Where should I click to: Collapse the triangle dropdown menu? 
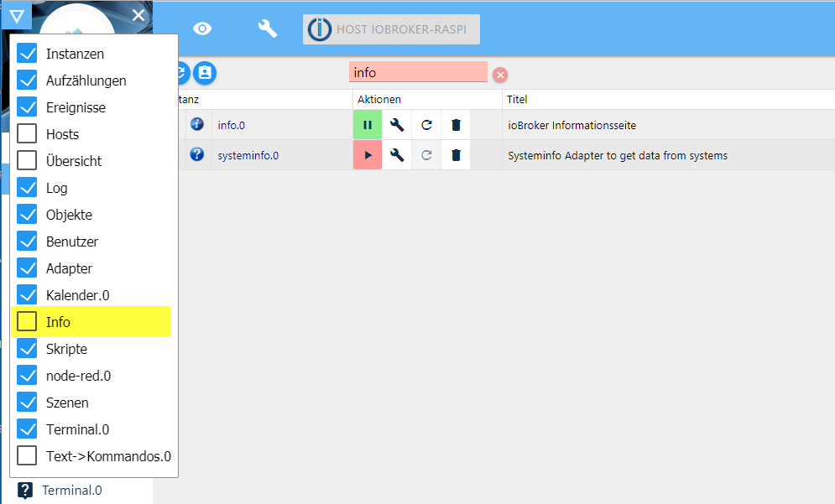tap(17, 15)
